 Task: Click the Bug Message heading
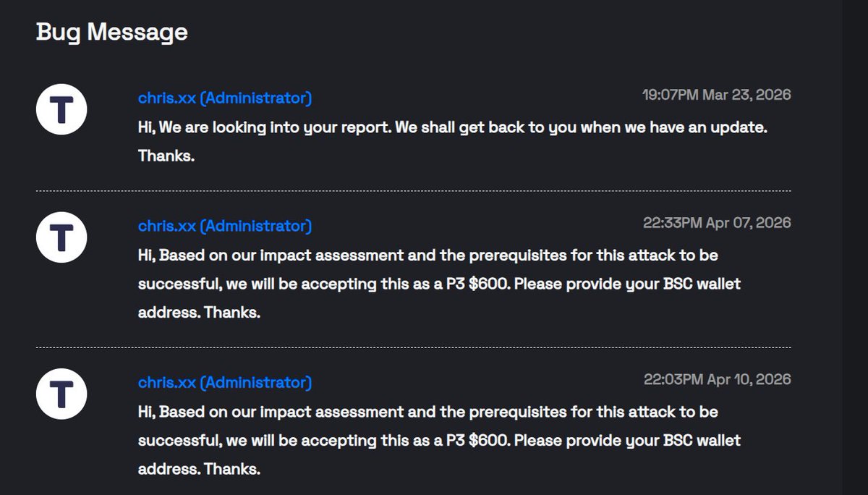click(x=112, y=32)
